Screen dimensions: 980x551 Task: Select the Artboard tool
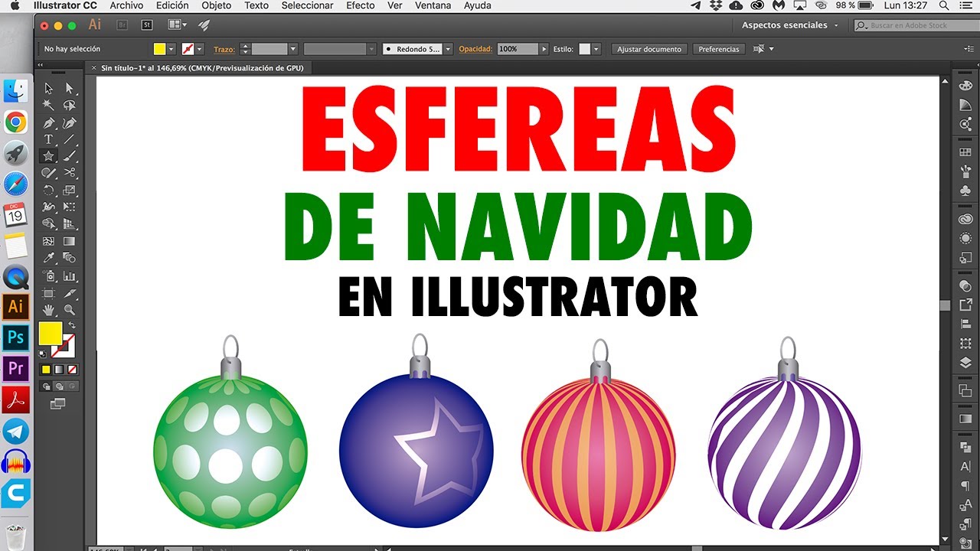click(x=48, y=292)
